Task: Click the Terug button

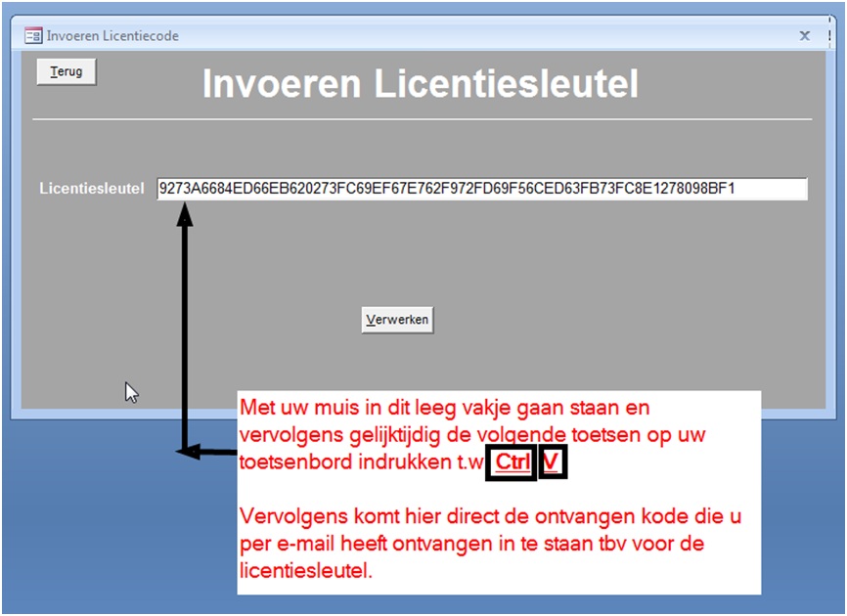Action: (x=67, y=72)
